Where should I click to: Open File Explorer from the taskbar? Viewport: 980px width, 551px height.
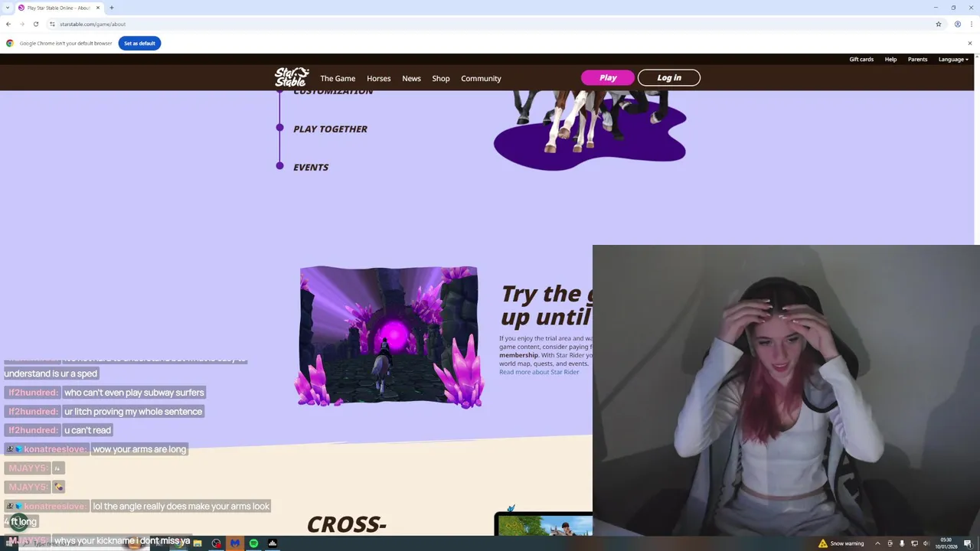pos(198,543)
